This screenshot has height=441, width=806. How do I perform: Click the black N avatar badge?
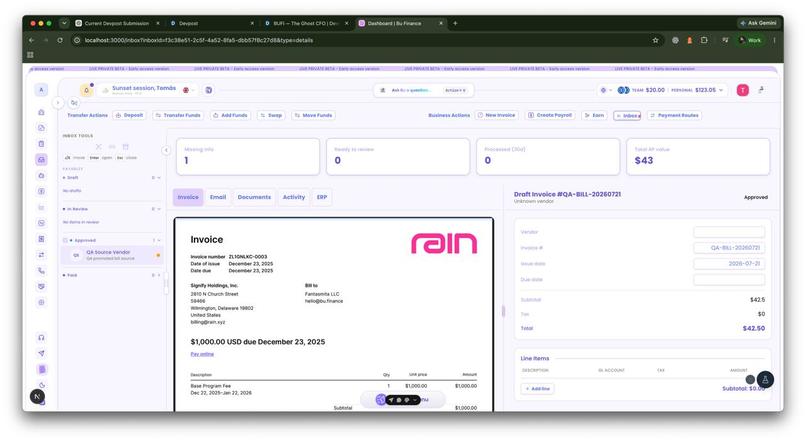37,396
